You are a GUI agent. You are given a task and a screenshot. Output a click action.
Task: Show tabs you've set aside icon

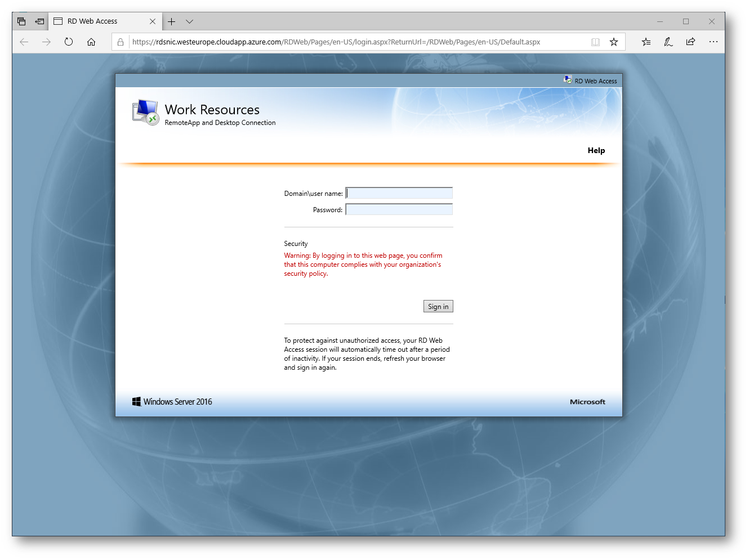tap(21, 21)
